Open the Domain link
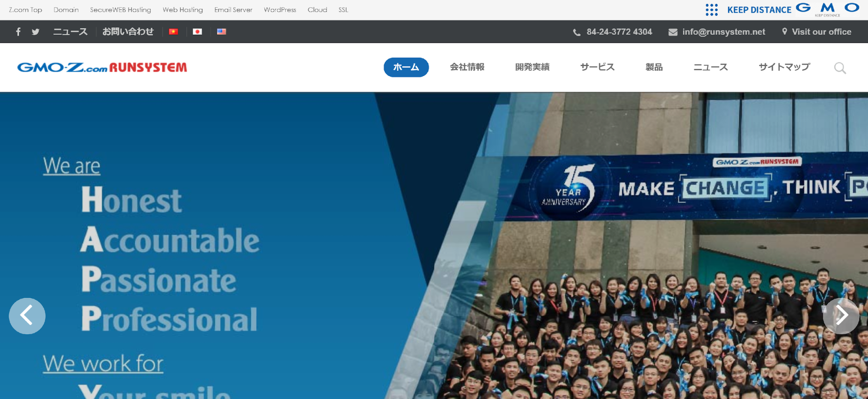 [x=66, y=10]
